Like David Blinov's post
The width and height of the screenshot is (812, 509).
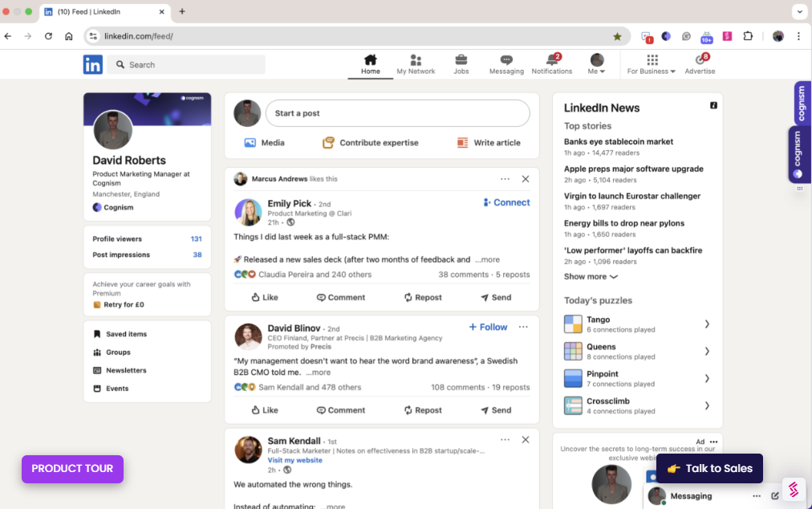[x=265, y=410]
